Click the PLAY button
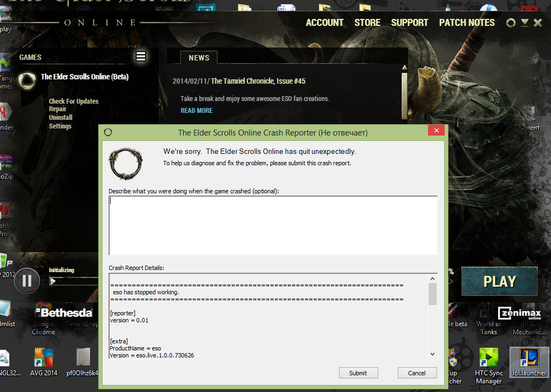This screenshot has width=551, height=392. click(x=499, y=281)
